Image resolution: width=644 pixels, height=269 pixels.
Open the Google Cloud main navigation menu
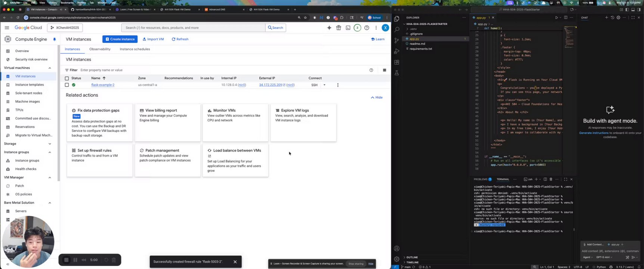coord(7,28)
